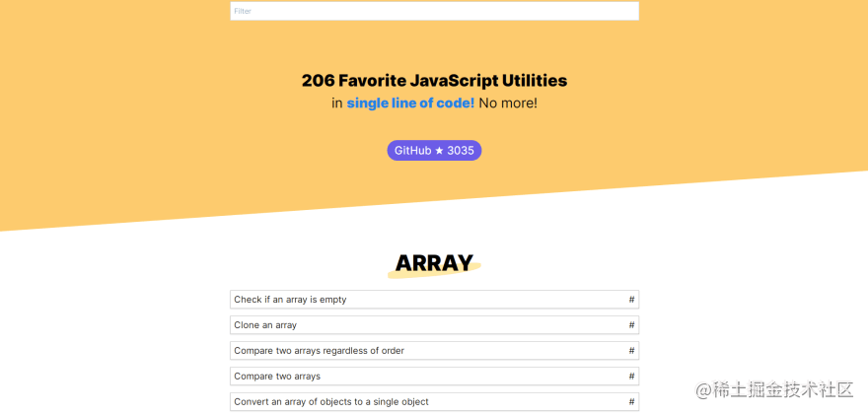The width and height of the screenshot is (868, 414).
Task: Click the # anchor for "Check if an array is empty"
Action: [x=631, y=300]
